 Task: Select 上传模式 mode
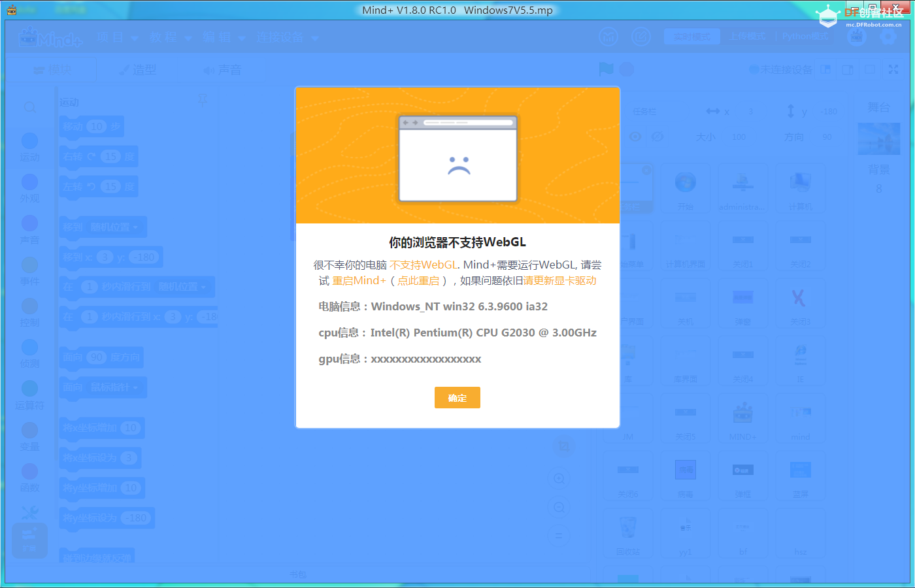click(748, 37)
